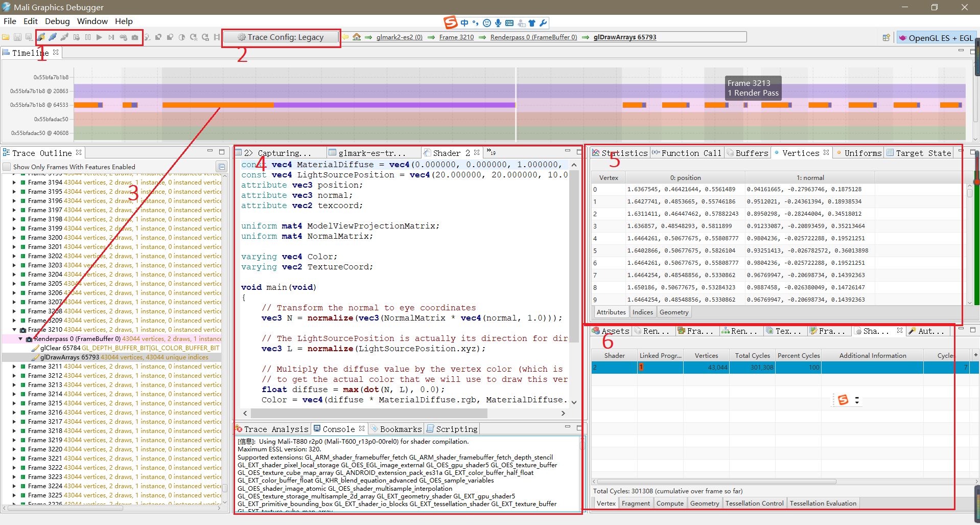
Task: Expand the Frame 3211 node
Action: click(x=13, y=366)
